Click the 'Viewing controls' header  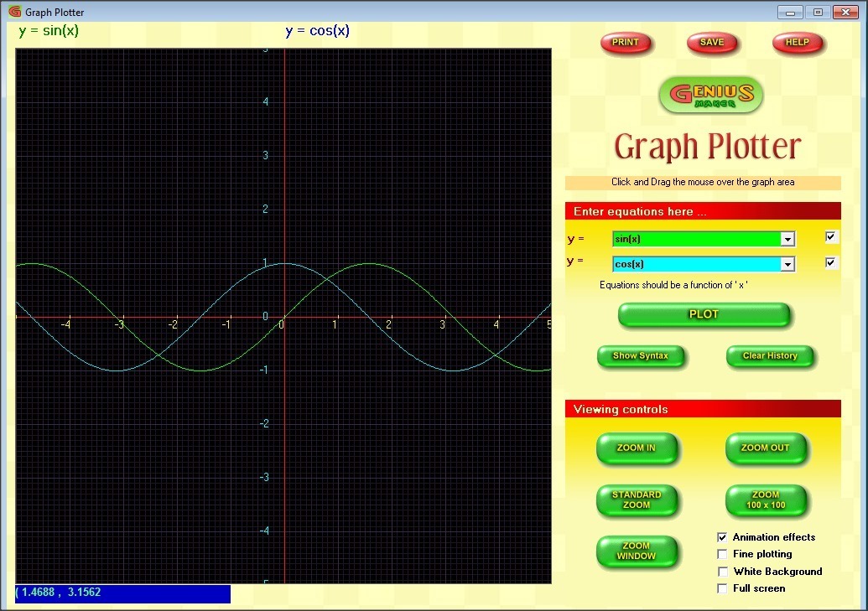[703, 409]
